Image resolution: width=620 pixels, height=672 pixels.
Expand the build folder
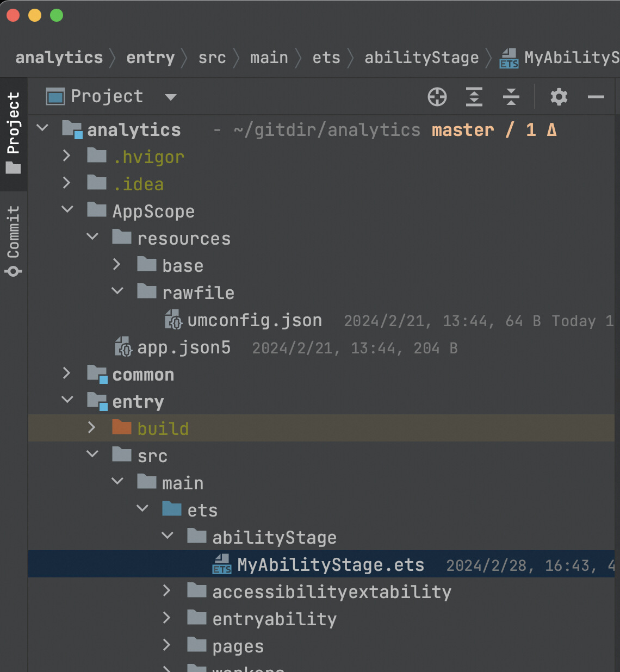[91, 427]
